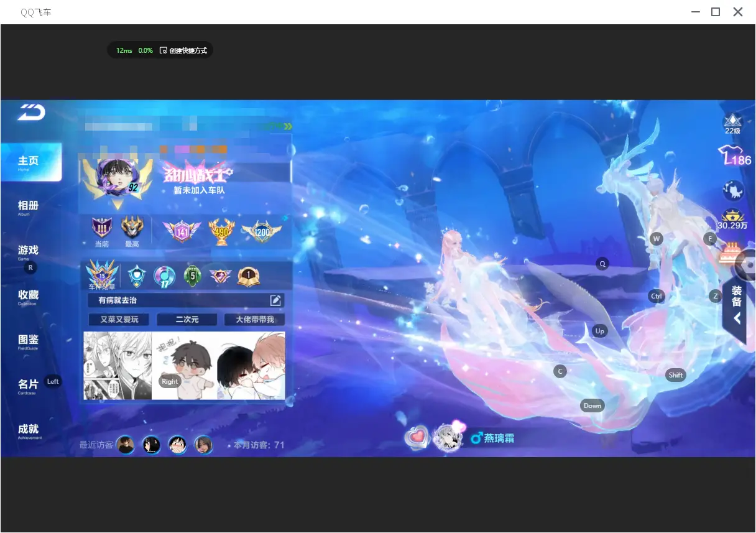This screenshot has height=533, width=756.
Task: Click the player name 燕璃霜
Action: [x=499, y=438]
